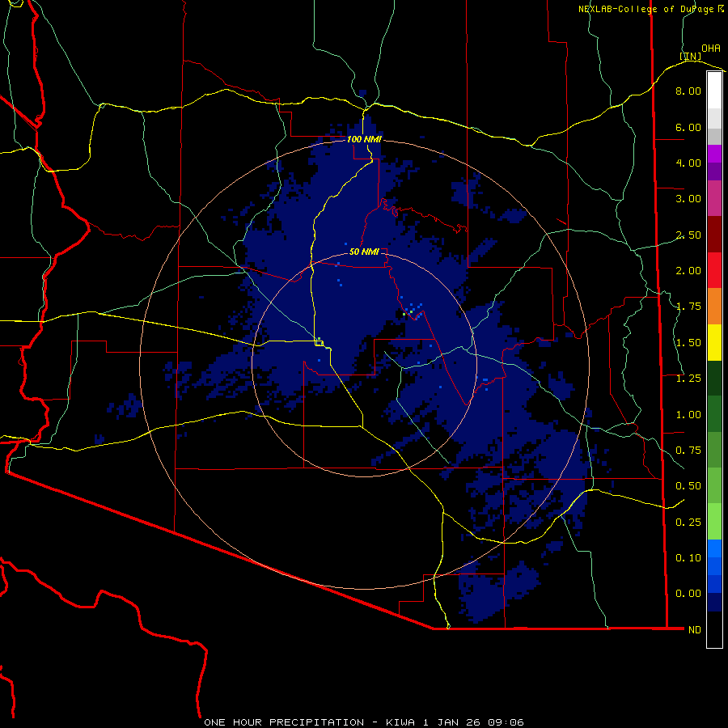This screenshot has width=728, height=728.
Task: Click the '[IN]' units label
Action: coord(691,56)
